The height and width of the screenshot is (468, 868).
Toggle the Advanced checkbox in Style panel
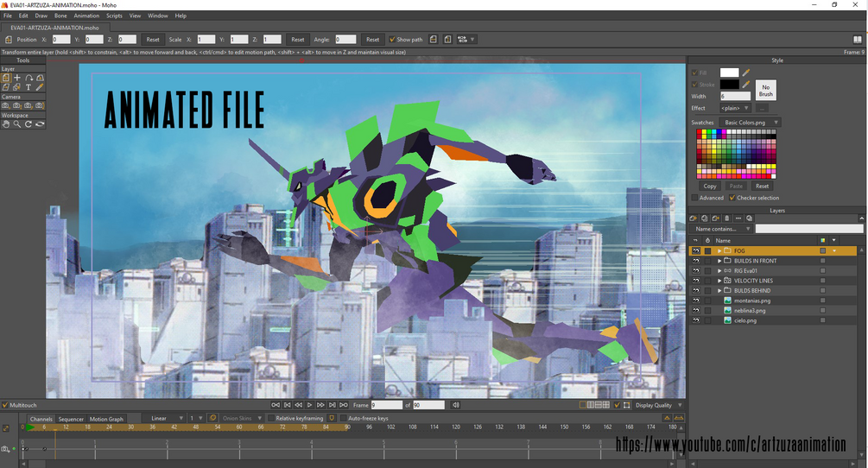point(694,198)
